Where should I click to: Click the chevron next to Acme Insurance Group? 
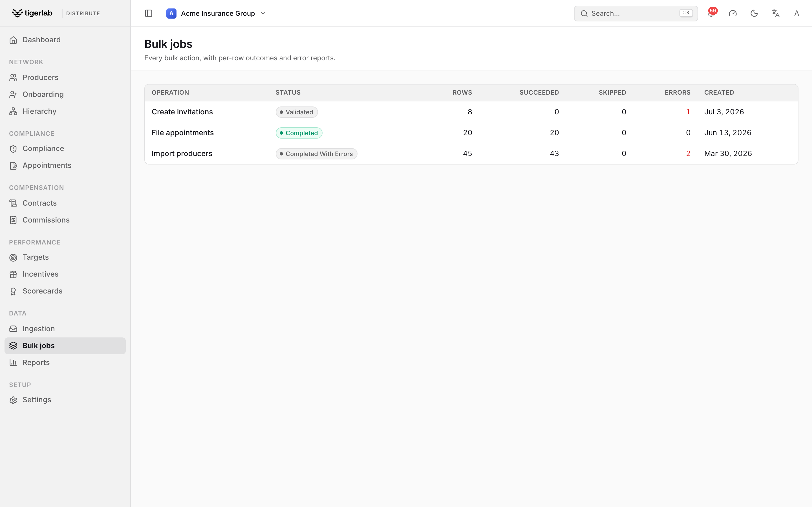(x=263, y=14)
